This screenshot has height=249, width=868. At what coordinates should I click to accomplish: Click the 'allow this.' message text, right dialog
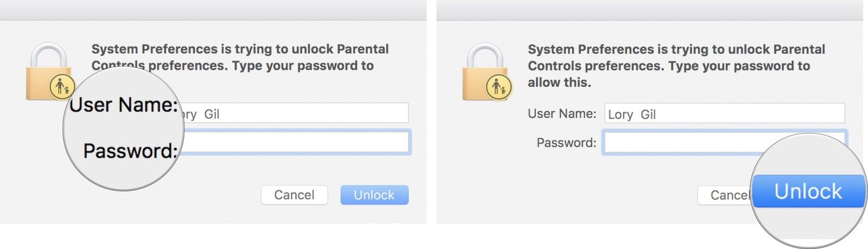(x=559, y=82)
